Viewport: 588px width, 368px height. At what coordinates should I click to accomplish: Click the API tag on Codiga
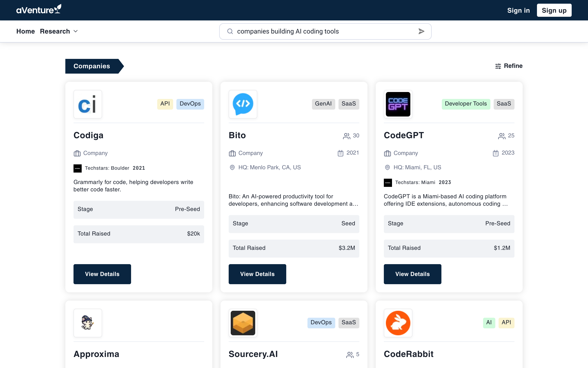coord(165,104)
